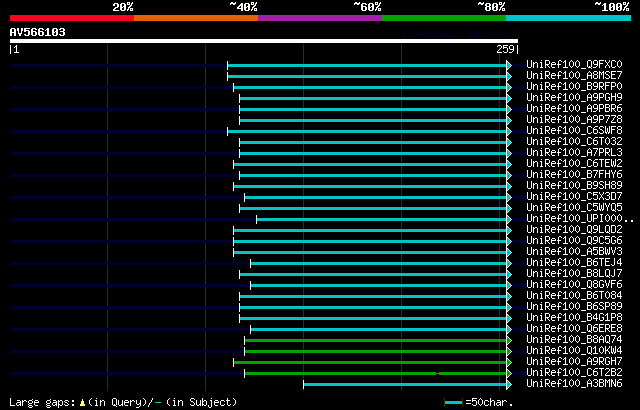Open hit UniRef100_C5WYQ5
The width and height of the screenshot is (640, 410).
(574, 208)
